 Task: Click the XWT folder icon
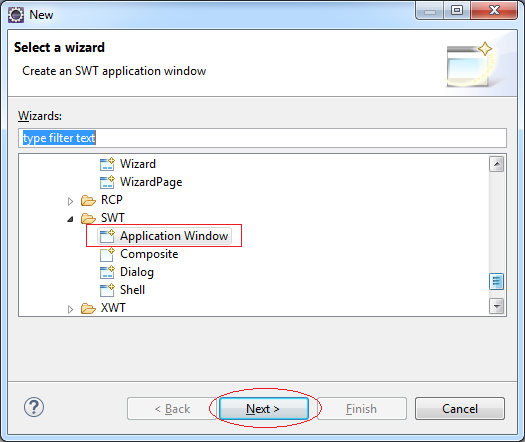(88, 308)
